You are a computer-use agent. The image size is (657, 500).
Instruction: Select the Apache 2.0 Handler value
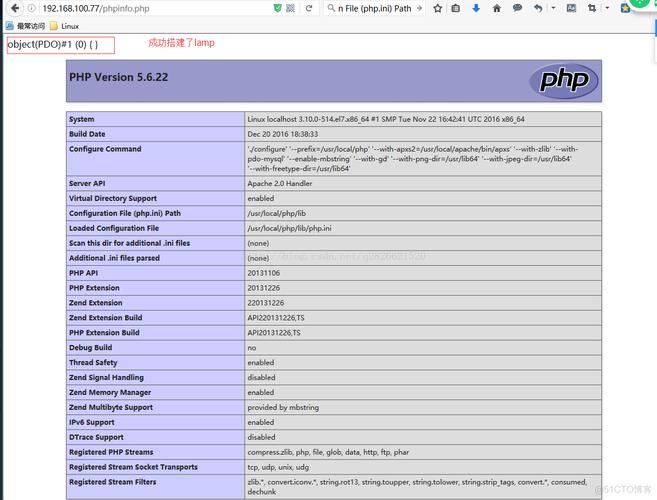pos(279,184)
